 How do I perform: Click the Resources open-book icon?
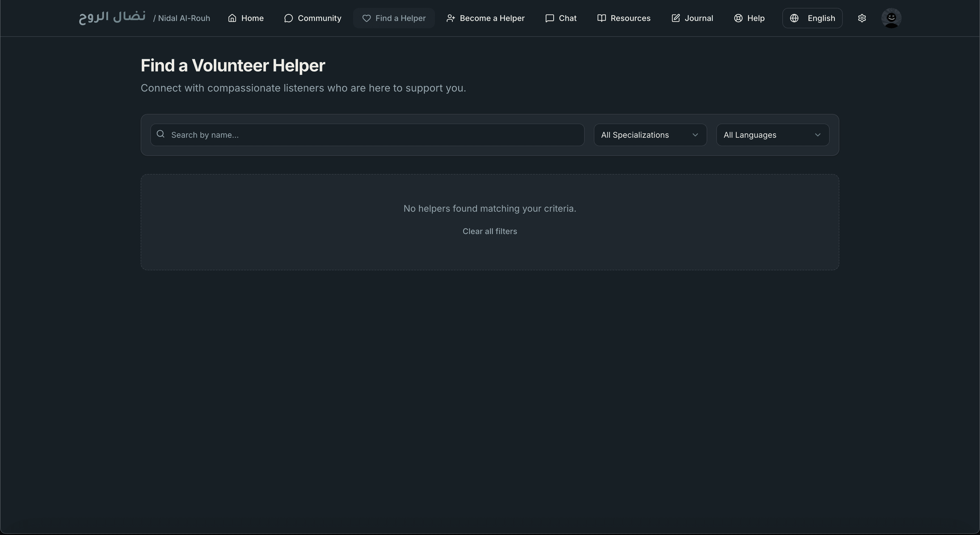tap(601, 18)
